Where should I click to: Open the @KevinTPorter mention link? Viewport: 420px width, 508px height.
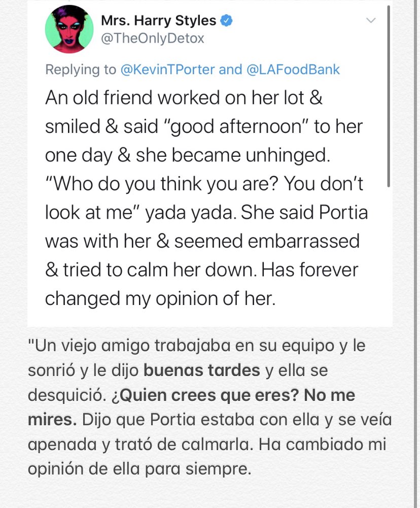(167, 70)
